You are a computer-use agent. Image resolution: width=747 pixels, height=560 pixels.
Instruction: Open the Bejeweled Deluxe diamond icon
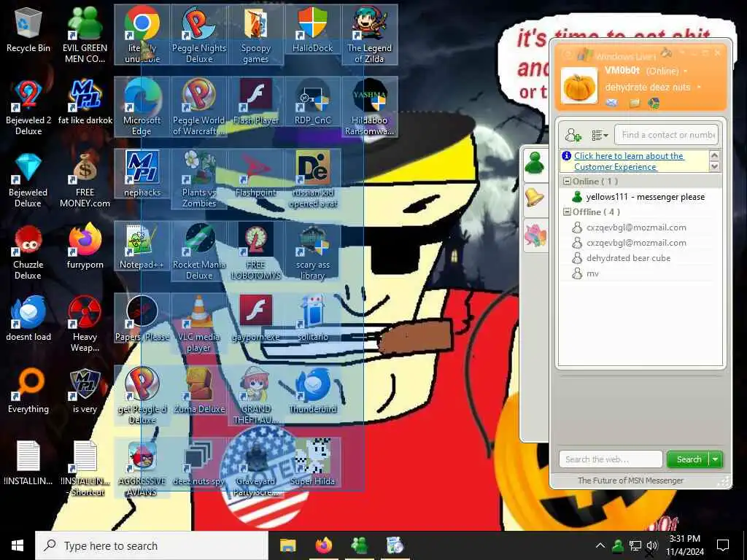click(x=28, y=179)
